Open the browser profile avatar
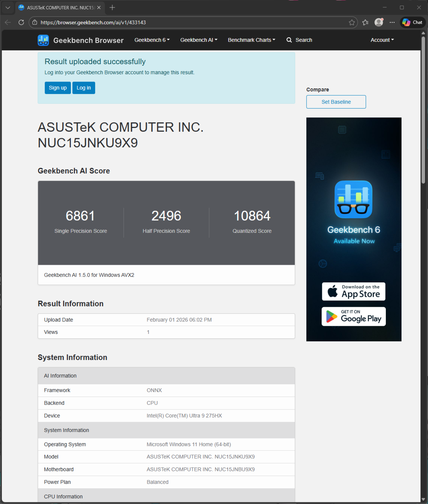The image size is (428, 504). pyautogui.click(x=379, y=22)
